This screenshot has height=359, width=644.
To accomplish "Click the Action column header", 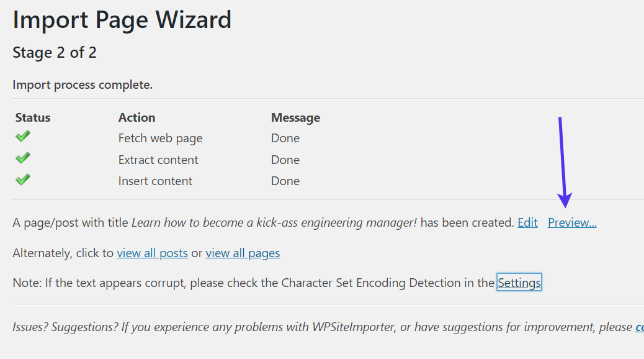I will (136, 117).
